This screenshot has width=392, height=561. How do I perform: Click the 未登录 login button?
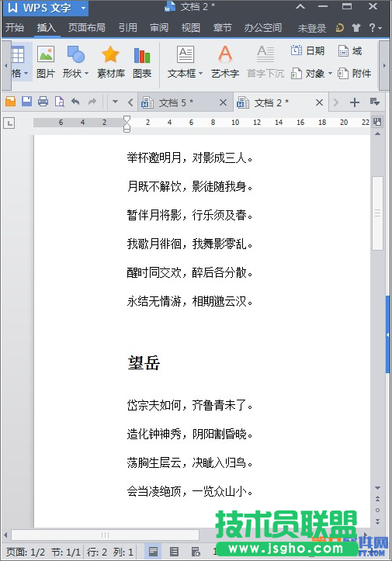point(312,28)
